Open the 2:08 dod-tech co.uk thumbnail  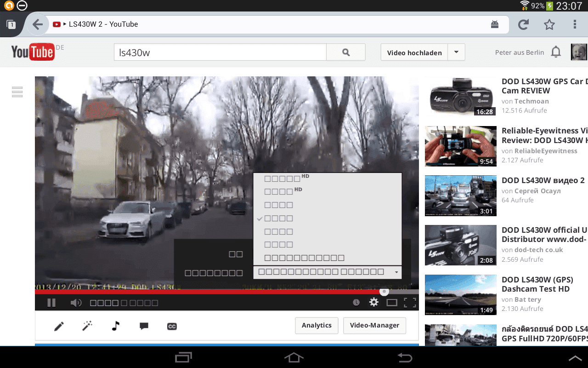pos(461,245)
